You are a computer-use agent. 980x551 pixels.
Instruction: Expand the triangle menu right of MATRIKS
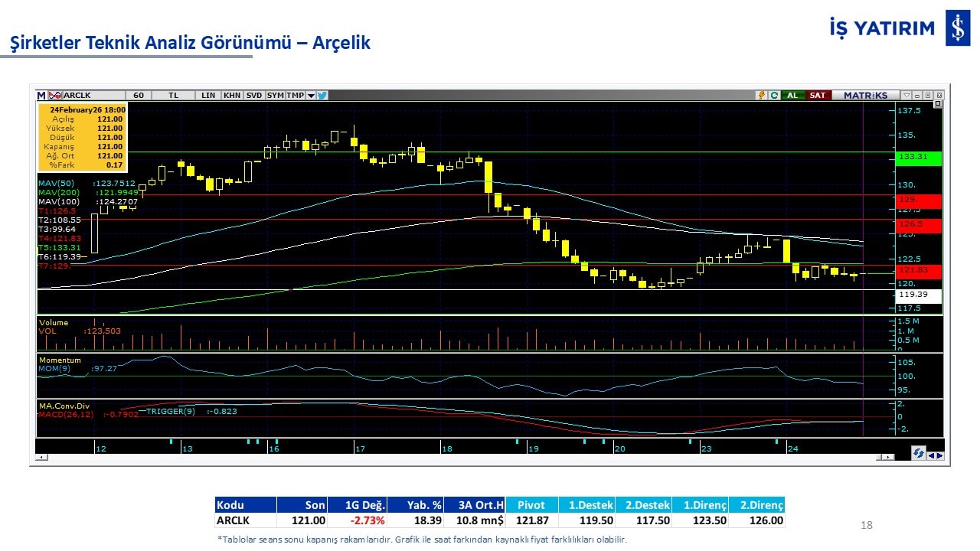(x=906, y=96)
